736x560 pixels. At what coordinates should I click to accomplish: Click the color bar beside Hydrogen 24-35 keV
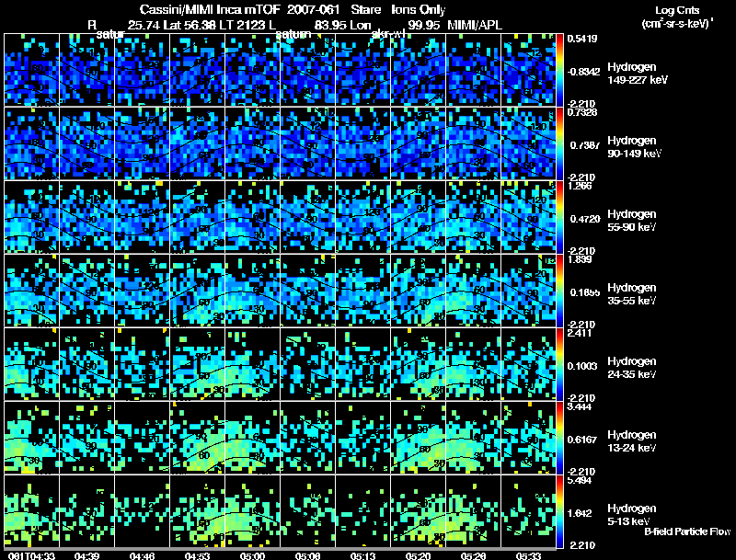tap(559, 364)
